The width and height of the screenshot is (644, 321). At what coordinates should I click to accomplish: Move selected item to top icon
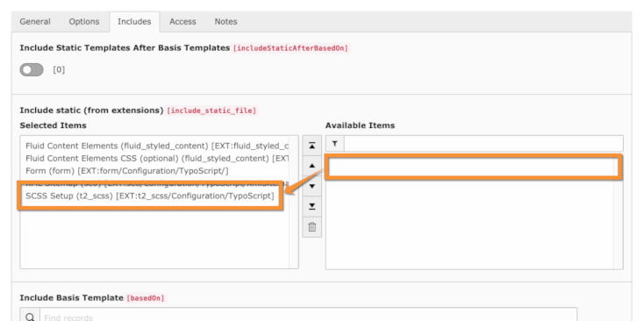pos(312,146)
